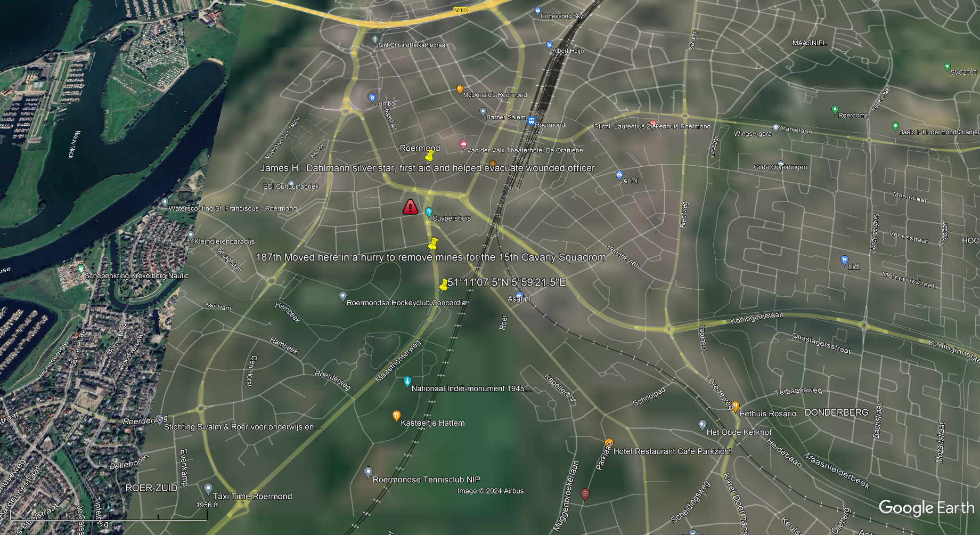Select the Kleindierenparadijs place marker

(x=191, y=235)
